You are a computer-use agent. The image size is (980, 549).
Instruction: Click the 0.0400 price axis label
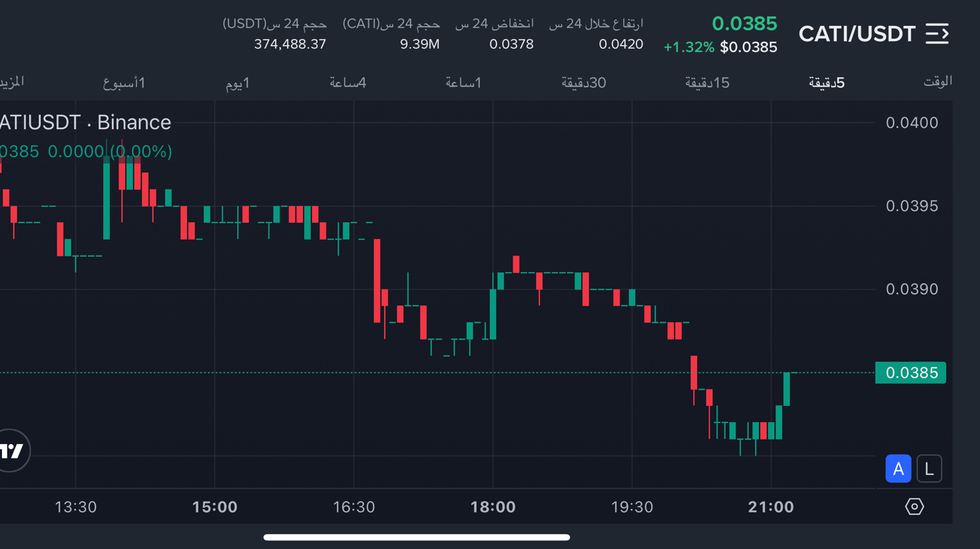pos(911,122)
